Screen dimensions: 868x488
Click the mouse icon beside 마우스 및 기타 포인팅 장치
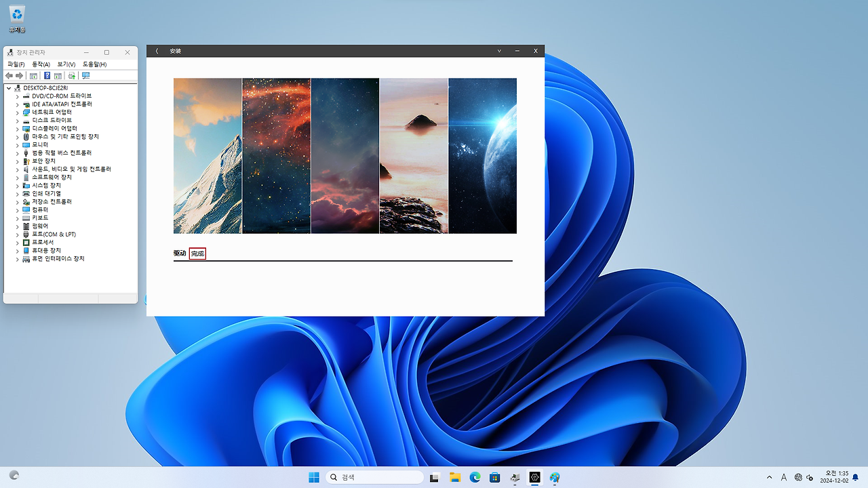pyautogui.click(x=26, y=137)
